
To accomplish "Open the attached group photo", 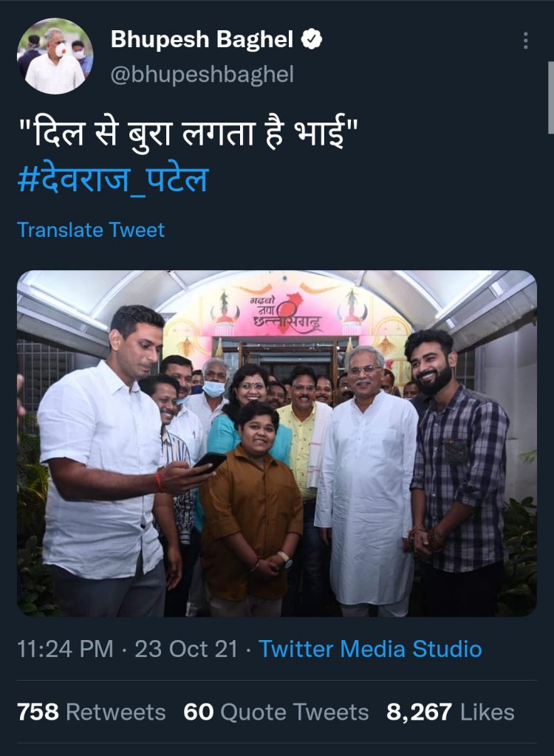I will tap(277, 443).
